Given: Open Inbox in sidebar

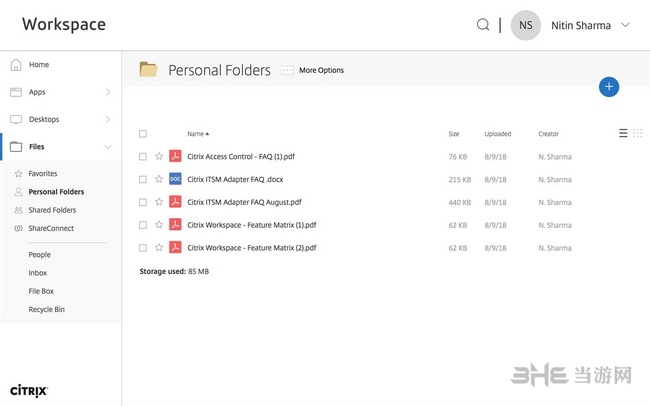Looking at the screenshot, I should click(x=38, y=273).
